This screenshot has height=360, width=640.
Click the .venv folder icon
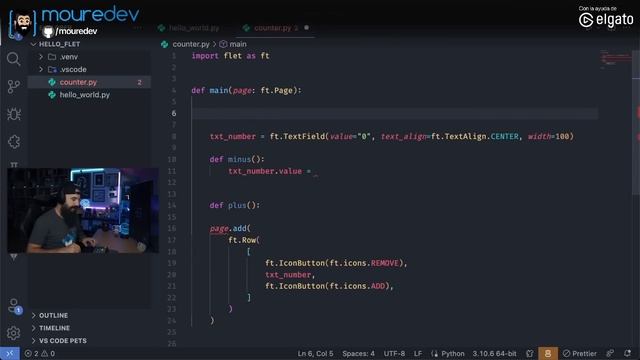tap(52, 57)
